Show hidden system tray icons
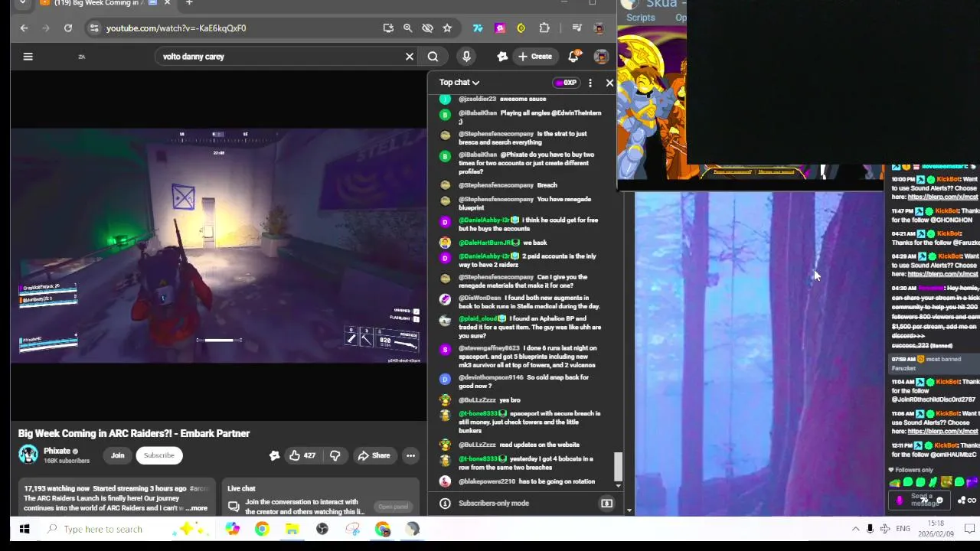Viewport: 980px width, 551px height. (855, 529)
